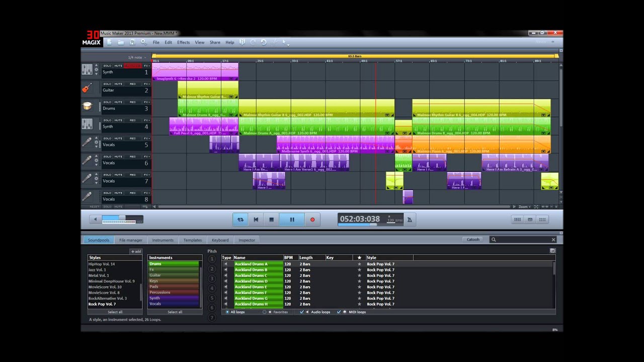
Task: Select pitch number 3 button
Action: tap(212, 279)
